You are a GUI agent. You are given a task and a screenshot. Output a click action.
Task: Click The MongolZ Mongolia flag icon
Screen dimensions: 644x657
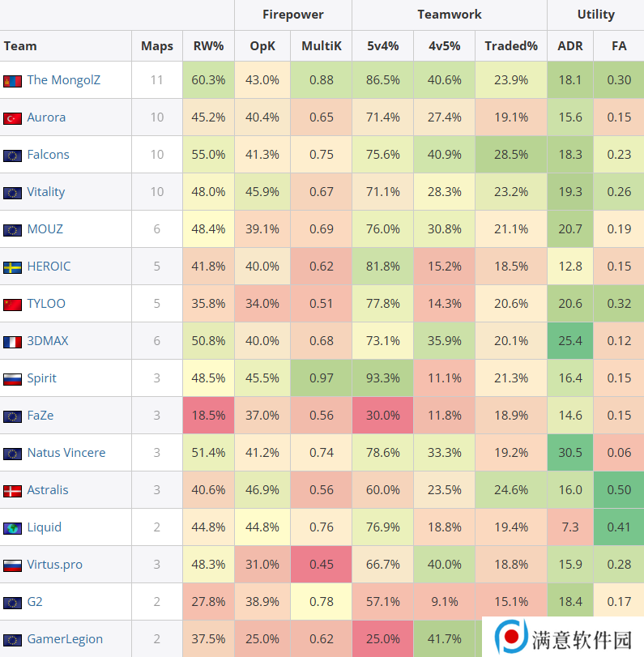[x=13, y=81]
